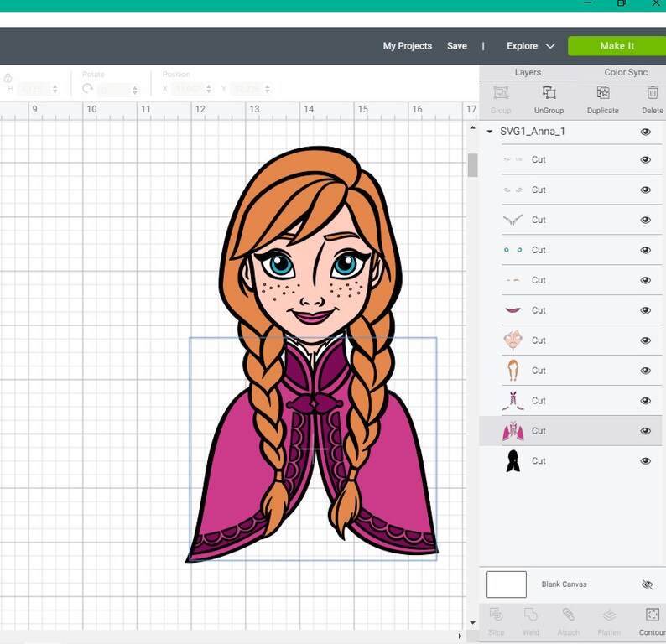This screenshot has width=666, height=644.
Task: Click the X position stepper arrows
Action: (209, 89)
